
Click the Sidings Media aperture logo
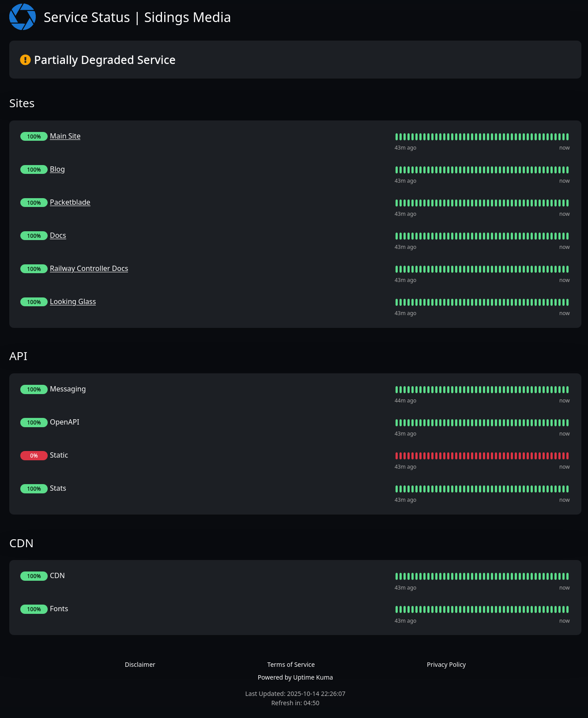[23, 17]
